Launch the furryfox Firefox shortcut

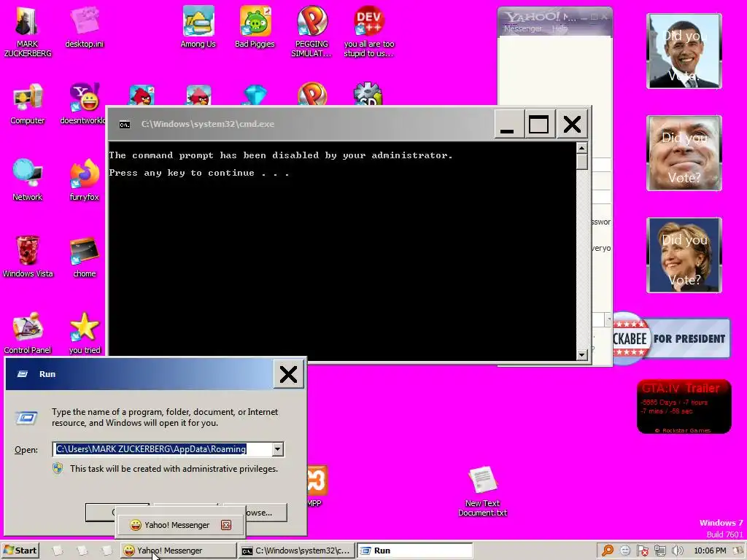point(85,180)
